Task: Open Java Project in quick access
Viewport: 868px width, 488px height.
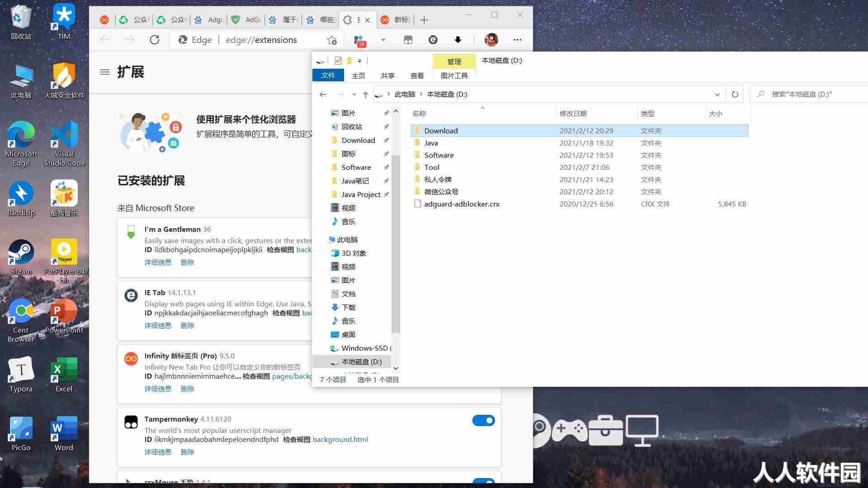Action: (360, 194)
